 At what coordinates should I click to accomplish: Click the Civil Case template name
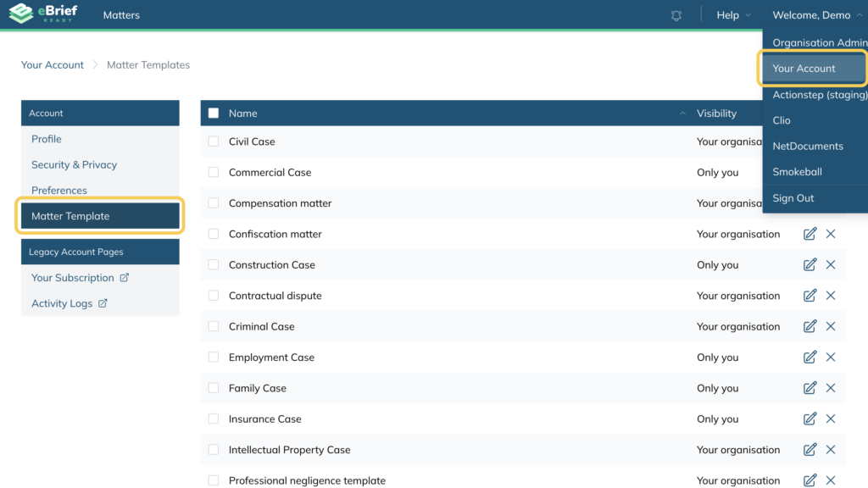coord(252,141)
